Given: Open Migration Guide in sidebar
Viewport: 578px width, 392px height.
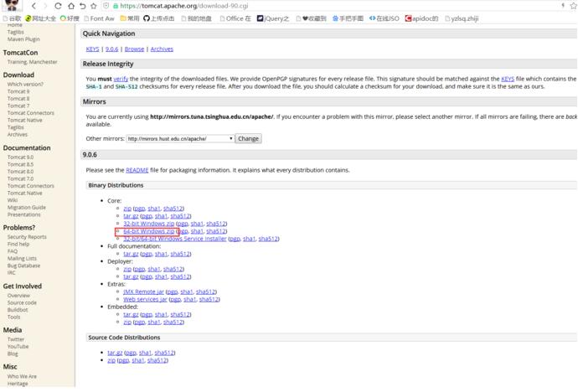Looking at the screenshot, I should click(27, 208).
